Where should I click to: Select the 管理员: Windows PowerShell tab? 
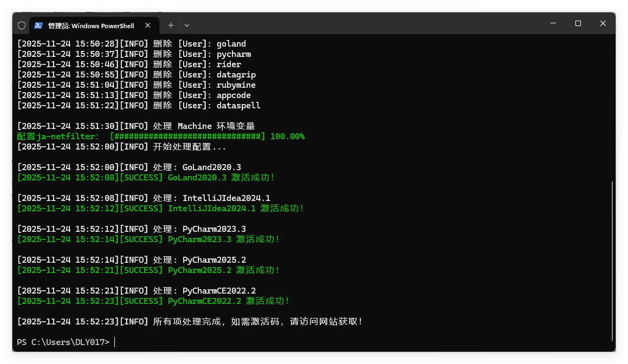92,25
